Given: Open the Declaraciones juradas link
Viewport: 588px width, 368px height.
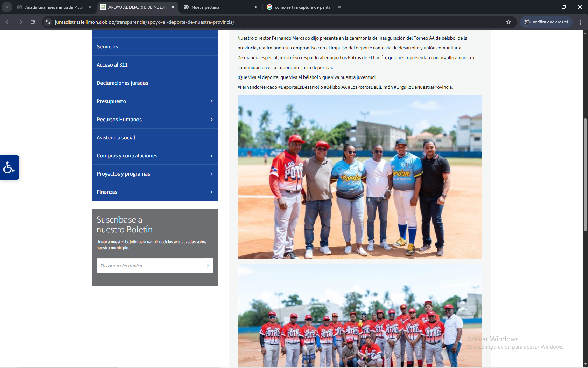Looking at the screenshot, I should pos(122,83).
